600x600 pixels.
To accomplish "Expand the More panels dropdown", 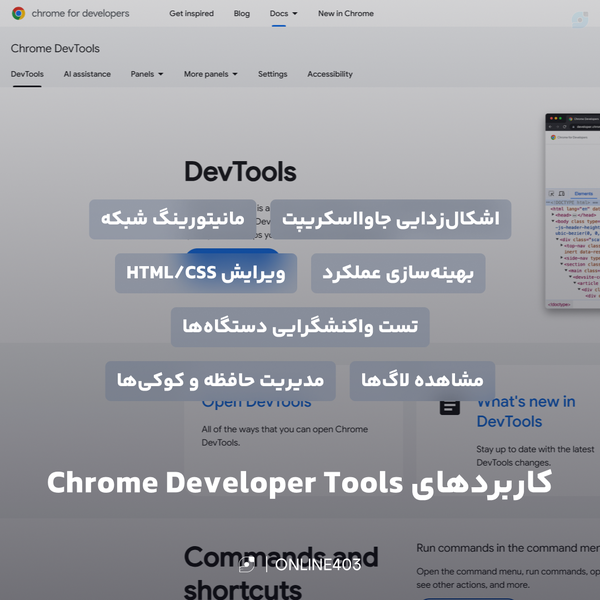I will [x=210, y=74].
